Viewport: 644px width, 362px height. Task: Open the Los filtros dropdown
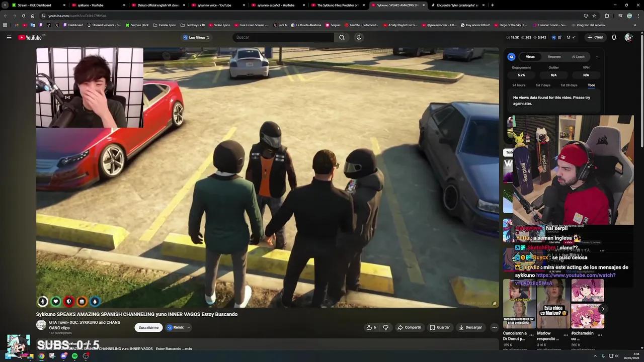click(x=196, y=37)
